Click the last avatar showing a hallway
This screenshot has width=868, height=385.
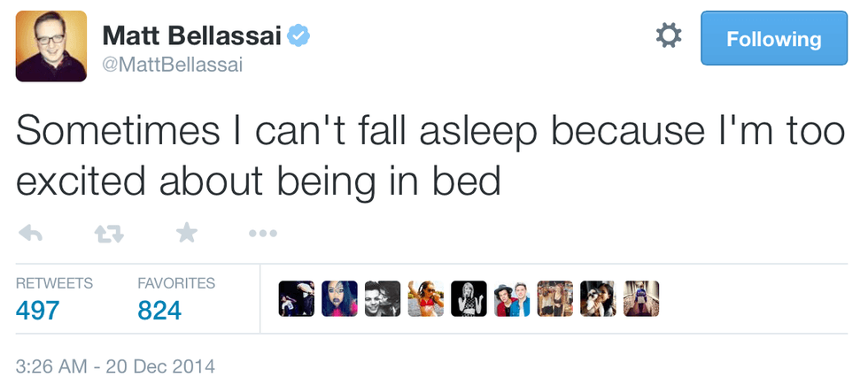point(641,299)
